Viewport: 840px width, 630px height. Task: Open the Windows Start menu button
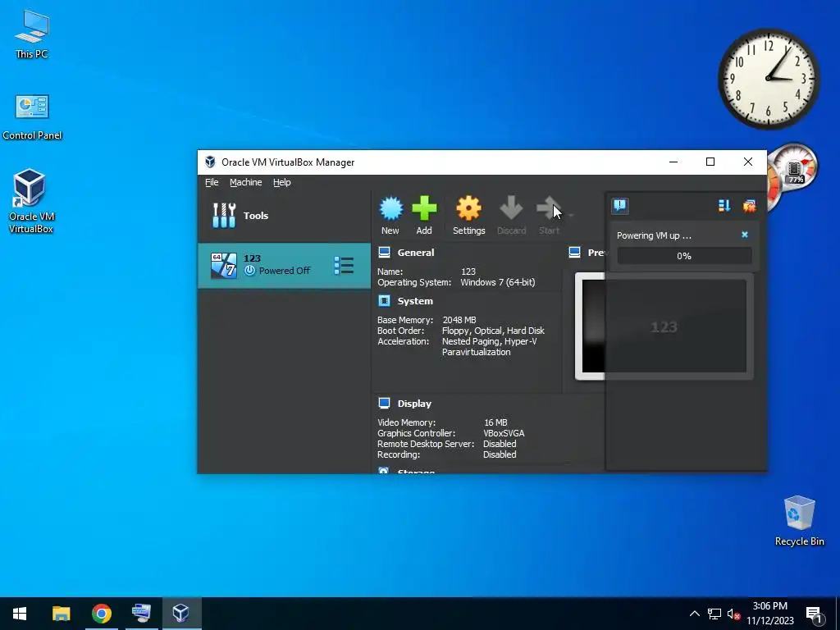[x=20, y=614]
